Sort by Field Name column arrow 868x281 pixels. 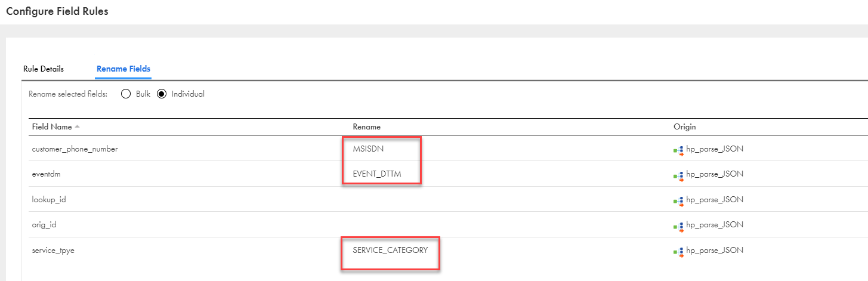coord(77,127)
